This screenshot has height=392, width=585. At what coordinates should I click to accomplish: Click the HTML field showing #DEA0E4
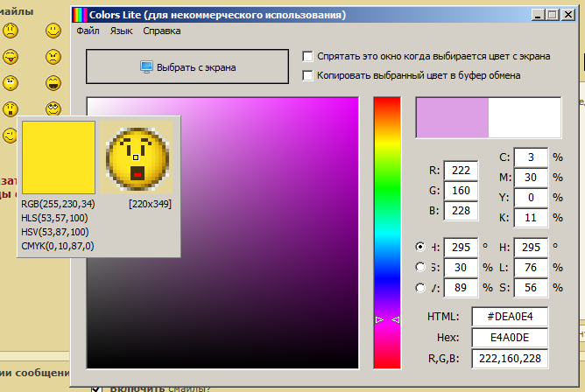(x=509, y=316)
